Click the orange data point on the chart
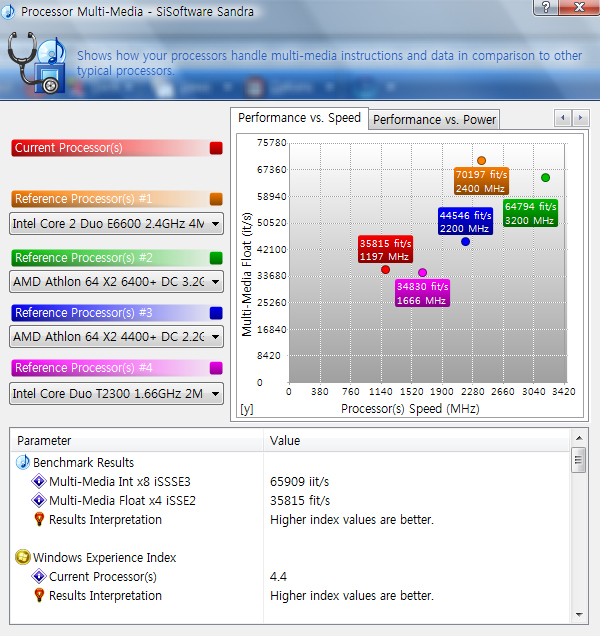 (x=482, y=161)
